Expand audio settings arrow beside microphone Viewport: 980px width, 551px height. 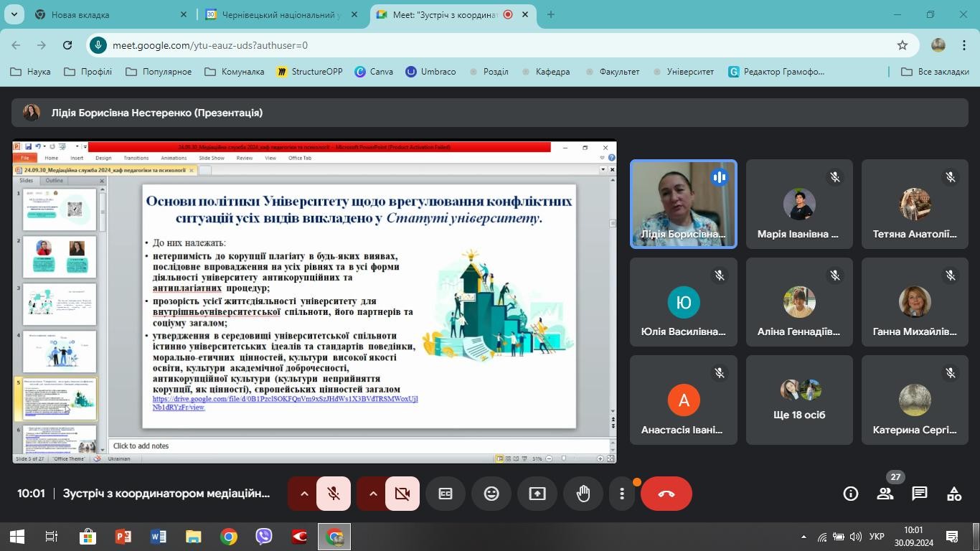(303, 494)
